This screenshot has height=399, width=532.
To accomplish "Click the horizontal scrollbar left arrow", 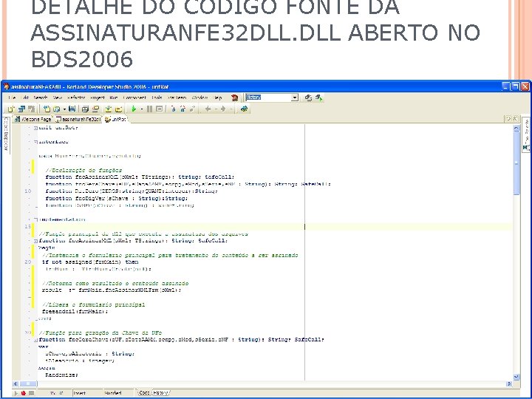I will [16, 383].
